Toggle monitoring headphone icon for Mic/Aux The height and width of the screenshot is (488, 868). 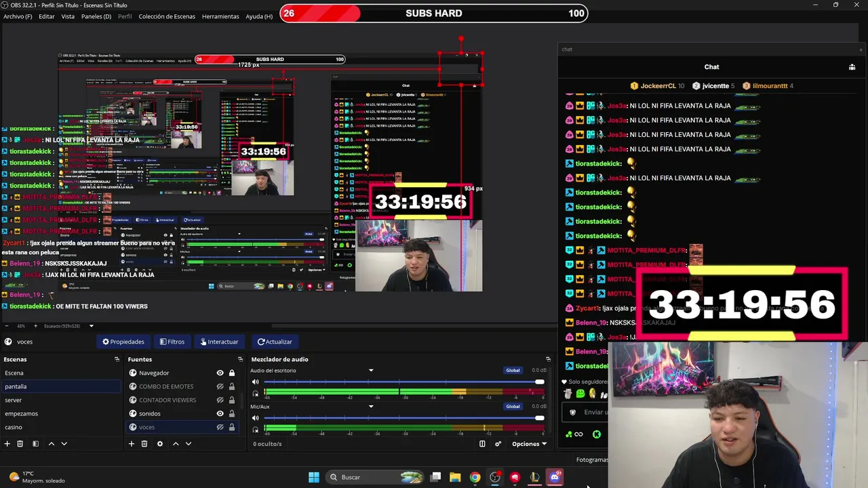click(256, 429)
